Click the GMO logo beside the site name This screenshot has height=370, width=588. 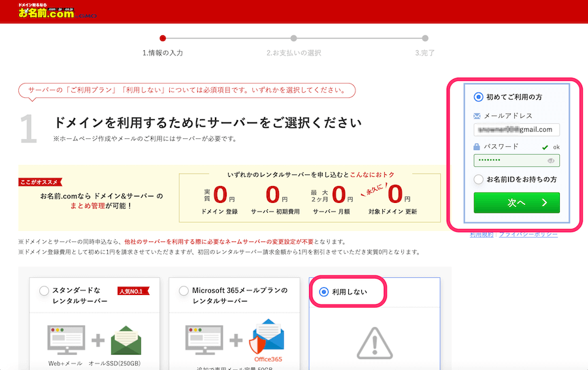tap(88, 16)
